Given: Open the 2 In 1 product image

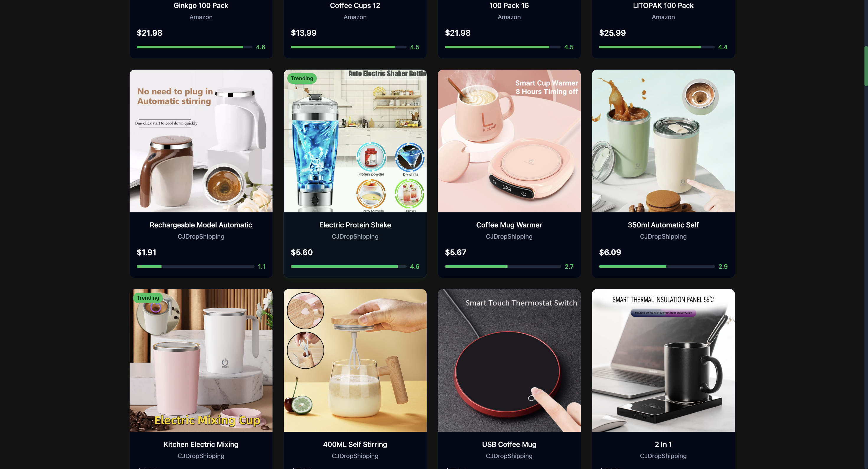Looking at the screenshot, I should pos(663,360).
